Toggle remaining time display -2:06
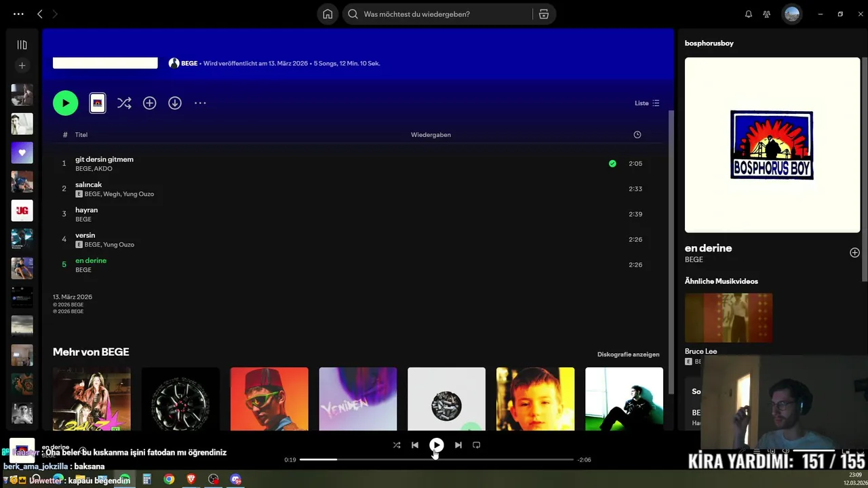 (584, 460)
